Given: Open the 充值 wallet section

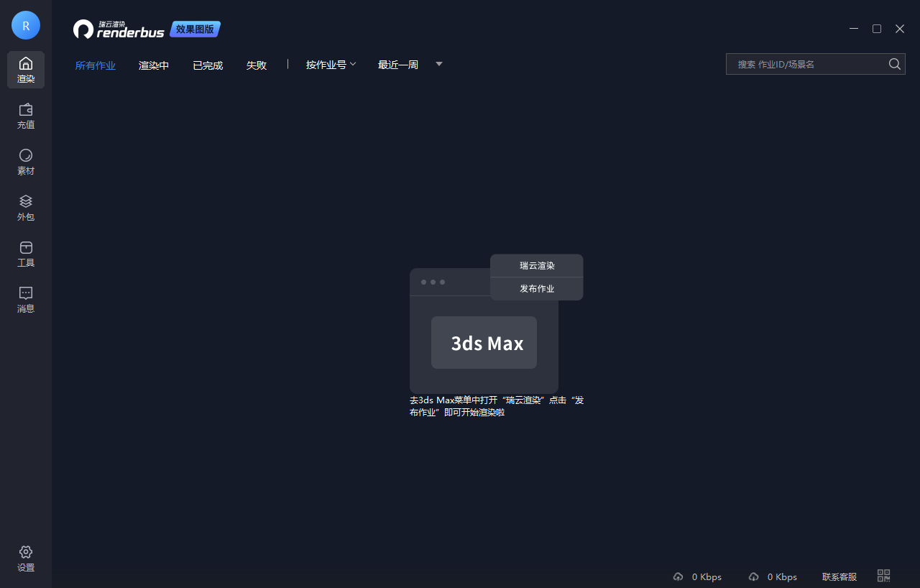Looking at the screenshot, I should 26,116.
